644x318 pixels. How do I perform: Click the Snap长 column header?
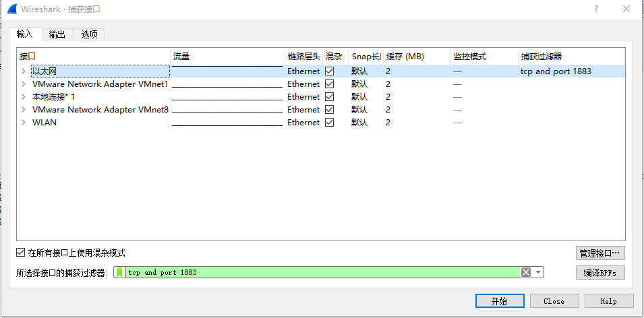point(366,57)
